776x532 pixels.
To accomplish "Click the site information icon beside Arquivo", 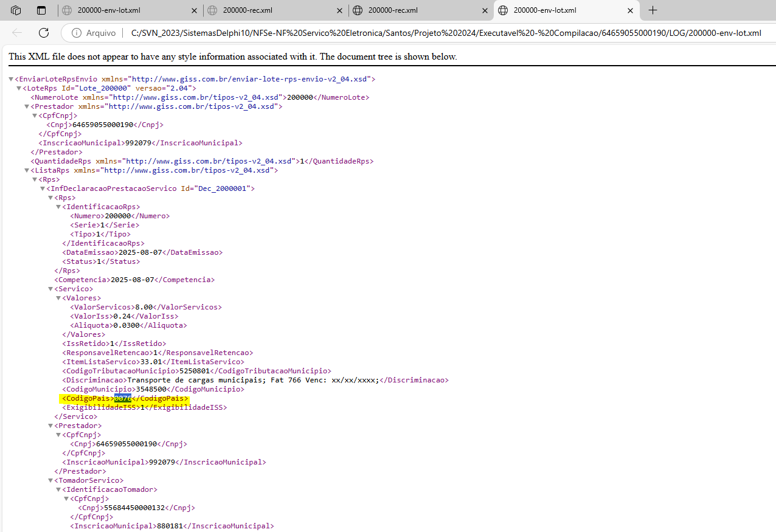I will click(77, 33).
